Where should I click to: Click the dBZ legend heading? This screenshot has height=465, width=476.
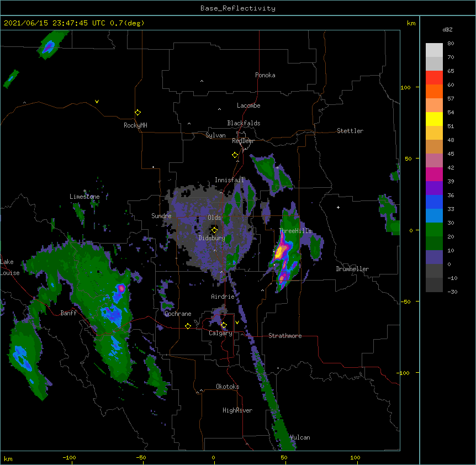click(x=447, y=29)
